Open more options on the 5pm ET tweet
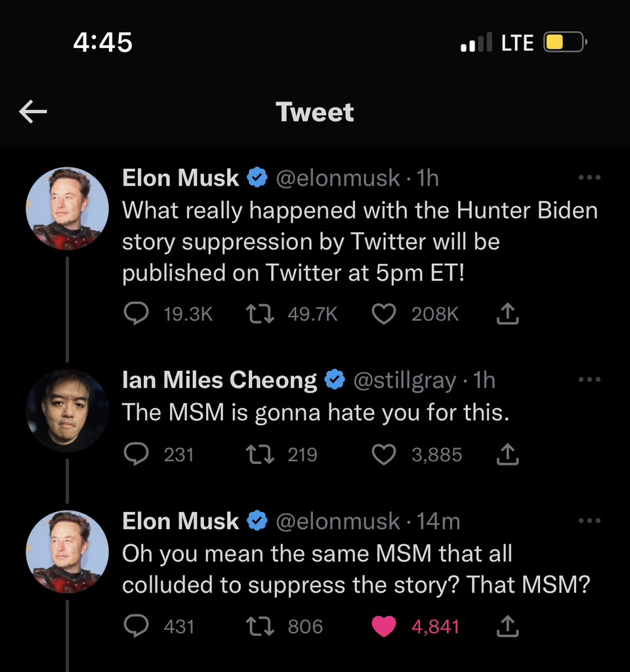The image size is (630, 672). point(589,178)
